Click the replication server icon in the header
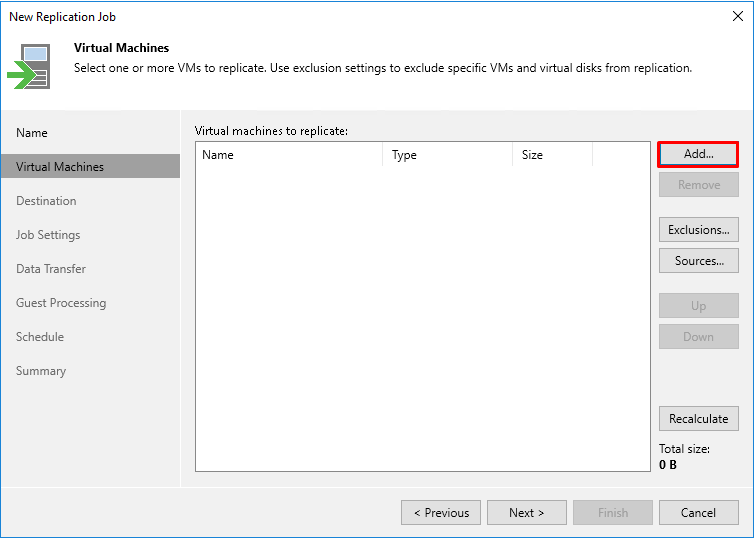Screen dimensions: 756x541 (29, 67)
